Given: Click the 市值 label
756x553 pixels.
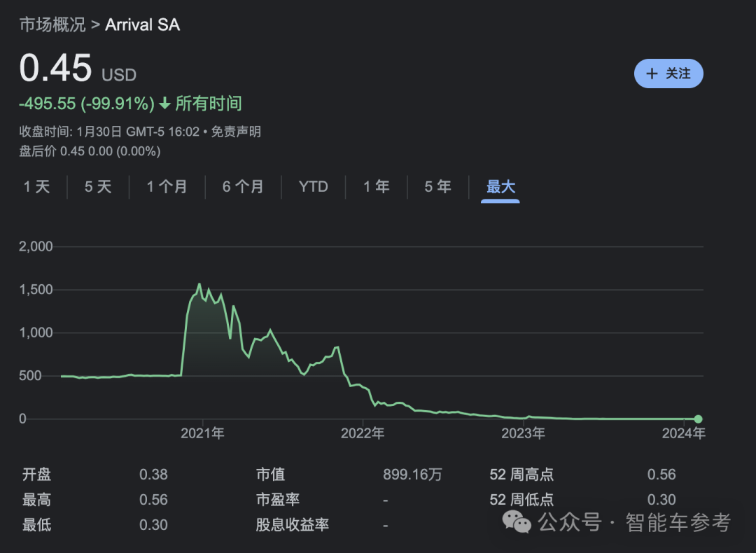Looking at the screenshot, I should click(270, 475).
